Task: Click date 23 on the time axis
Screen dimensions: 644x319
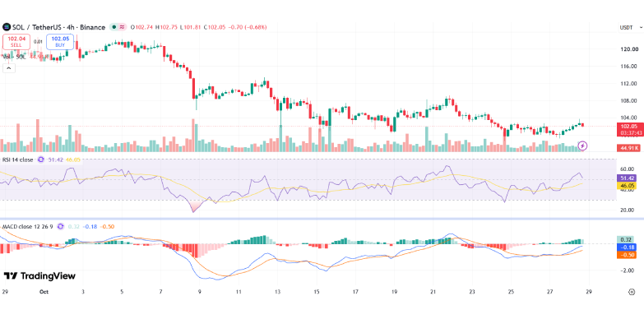Action: 472,292
